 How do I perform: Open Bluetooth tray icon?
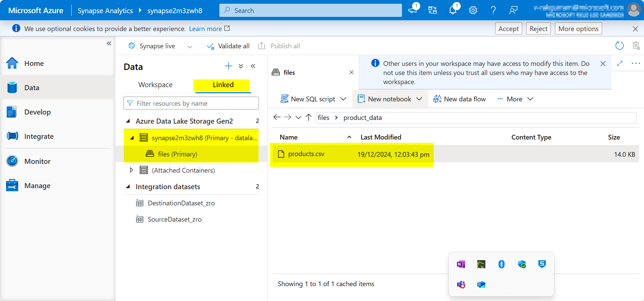tap(502, 264)
